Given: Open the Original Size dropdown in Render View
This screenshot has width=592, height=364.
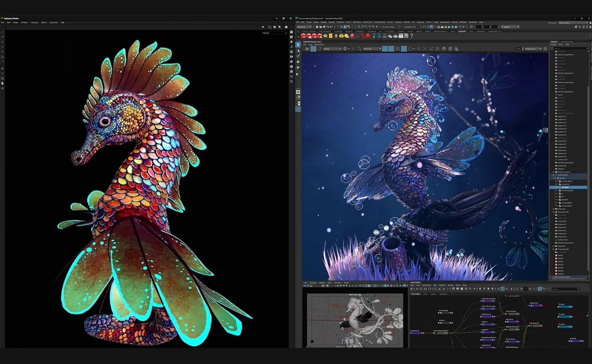Looking at the screenshot, I should click(x=533, y=49).
